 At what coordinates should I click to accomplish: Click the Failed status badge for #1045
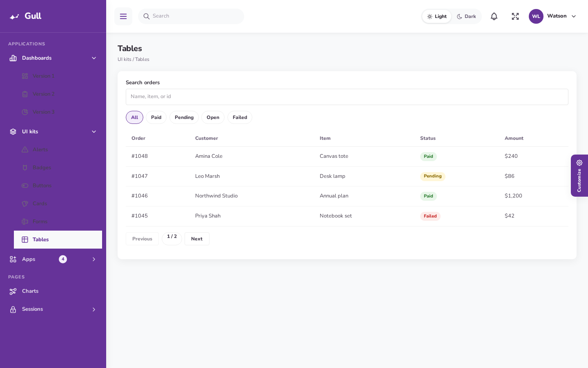[430, 216]
